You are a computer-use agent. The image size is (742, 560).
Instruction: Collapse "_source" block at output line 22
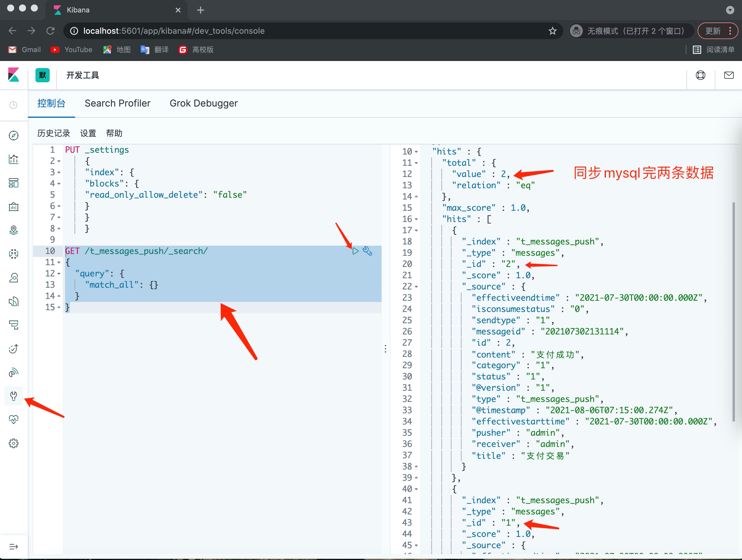[x=416, y=287]
